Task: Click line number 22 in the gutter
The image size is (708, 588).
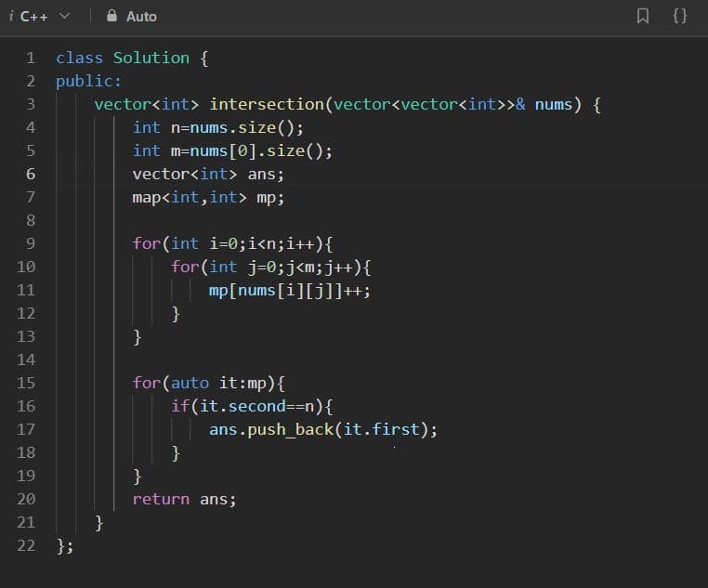Action: 26,545
